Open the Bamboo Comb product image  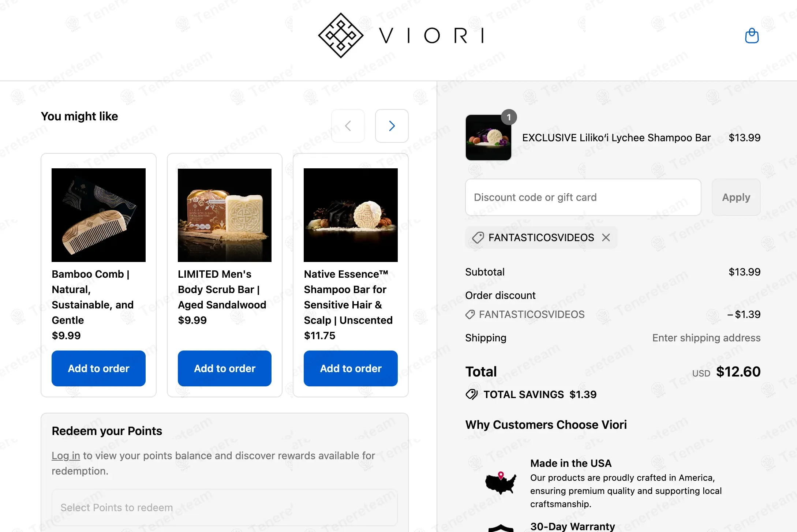tap(98, 215)
